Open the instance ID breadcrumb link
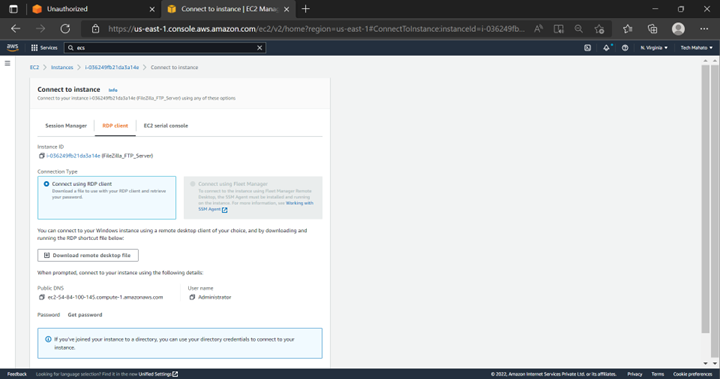 112,68
